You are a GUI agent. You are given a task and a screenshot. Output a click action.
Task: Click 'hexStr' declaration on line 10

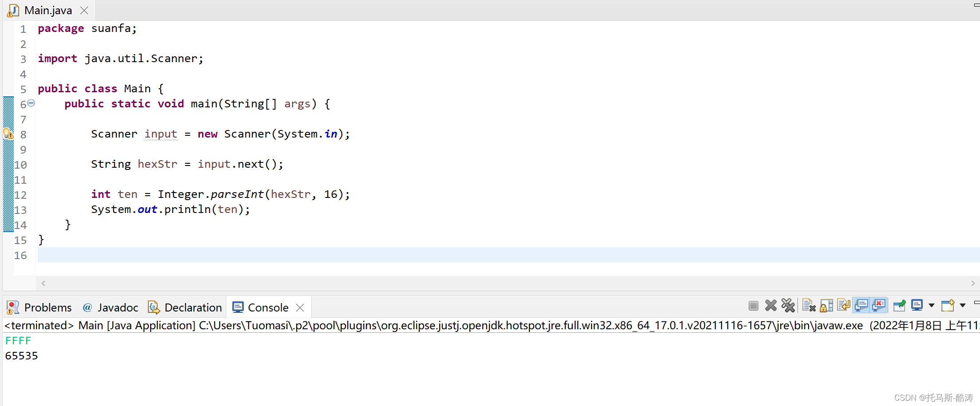pyautogui.click(x=157, y=164)
